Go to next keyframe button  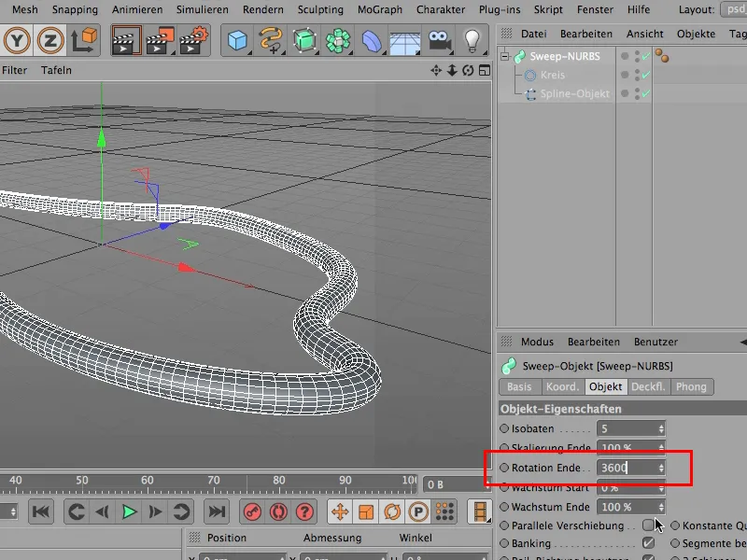181,511
